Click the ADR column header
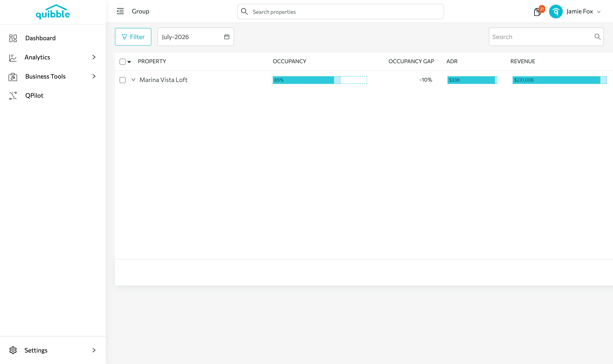This screenshot has width=613, height=364. 452,61
